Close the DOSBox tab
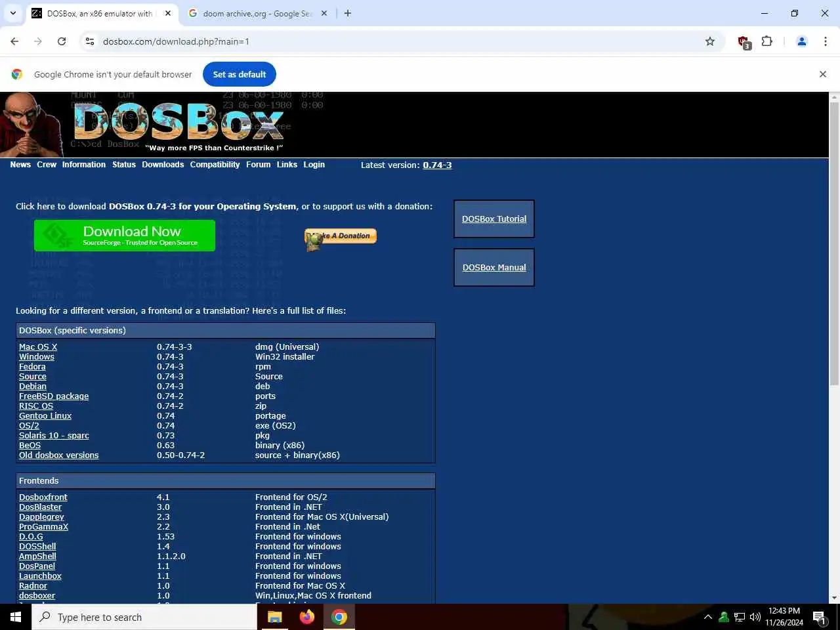This screenshot has width=840, height=630. coord(168,13)
